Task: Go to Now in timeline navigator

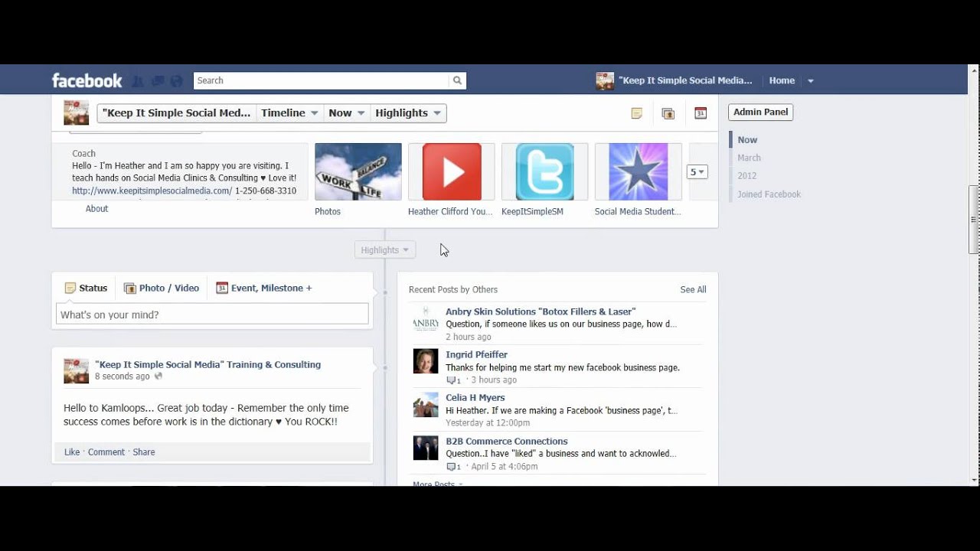Action: coord(747,140)
